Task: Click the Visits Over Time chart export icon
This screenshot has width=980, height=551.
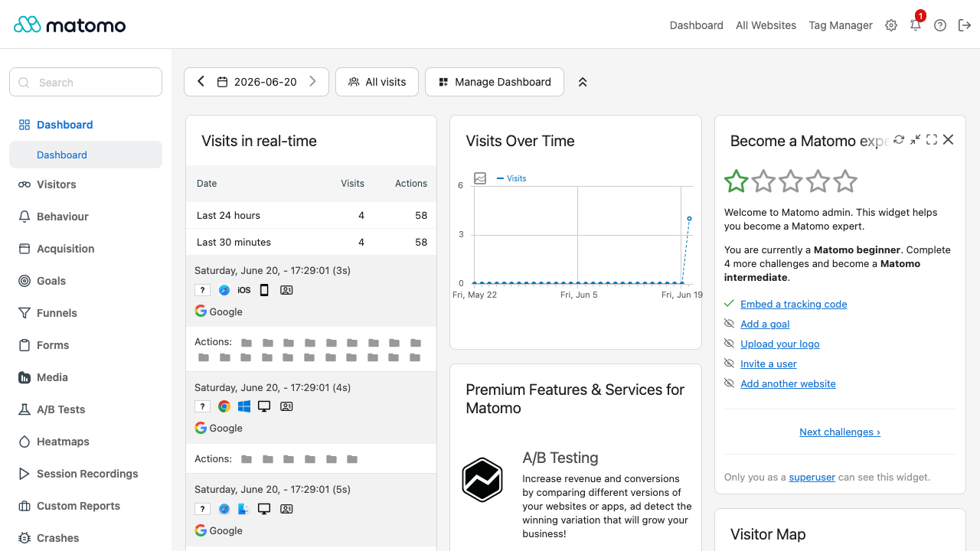Action: [480, 178]
